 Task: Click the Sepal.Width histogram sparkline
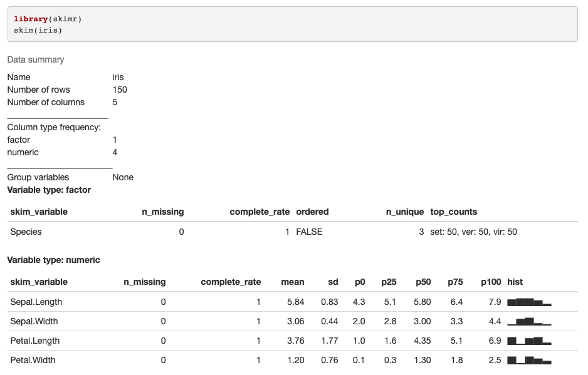529,322
